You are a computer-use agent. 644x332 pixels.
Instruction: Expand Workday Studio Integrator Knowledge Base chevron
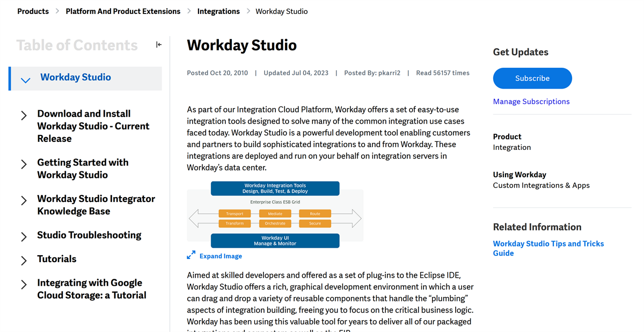coord(24,200)
